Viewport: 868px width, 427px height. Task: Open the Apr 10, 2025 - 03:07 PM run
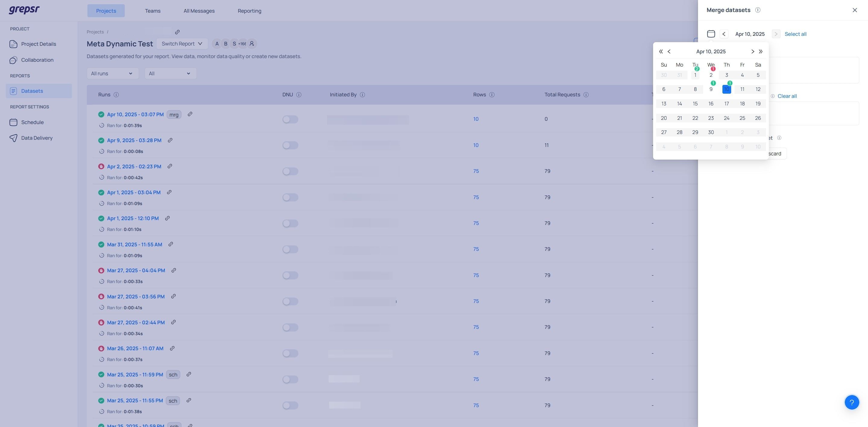[135, 114]
